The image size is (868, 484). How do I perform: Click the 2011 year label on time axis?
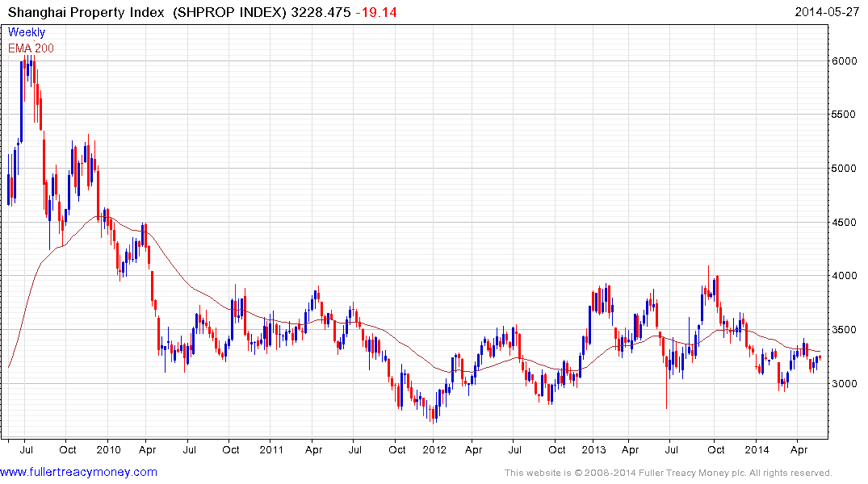point(271,449)
